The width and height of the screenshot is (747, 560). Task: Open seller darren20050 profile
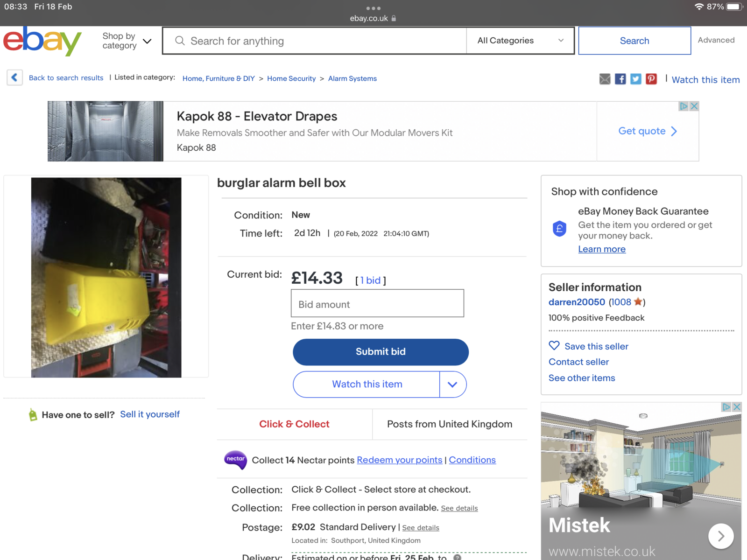pos(577,302)
